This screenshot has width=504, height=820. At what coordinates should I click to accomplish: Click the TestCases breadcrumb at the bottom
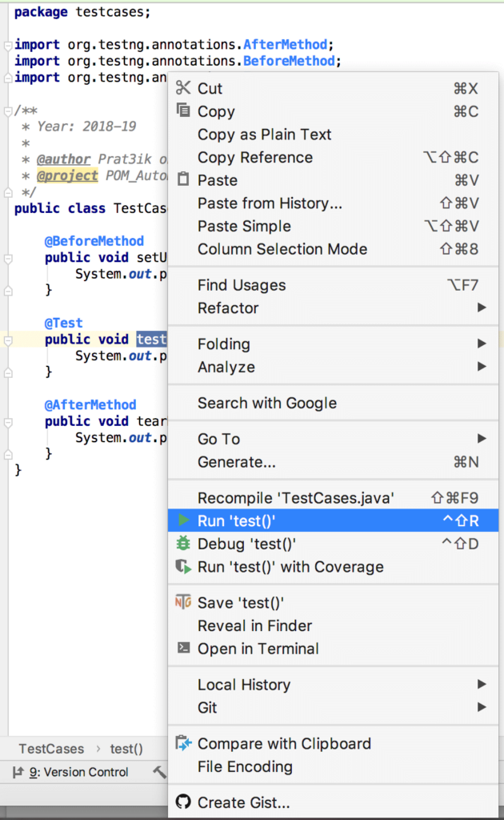tap(50, 749)
